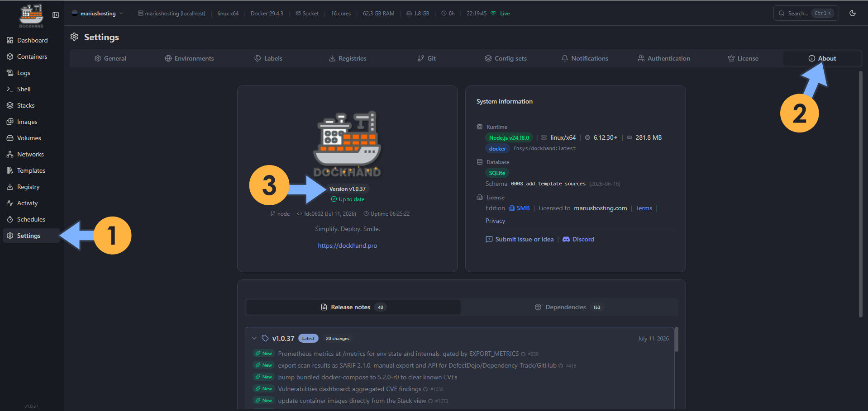
Task: Open Containers in the sidebar
Action: pos(31,57)
